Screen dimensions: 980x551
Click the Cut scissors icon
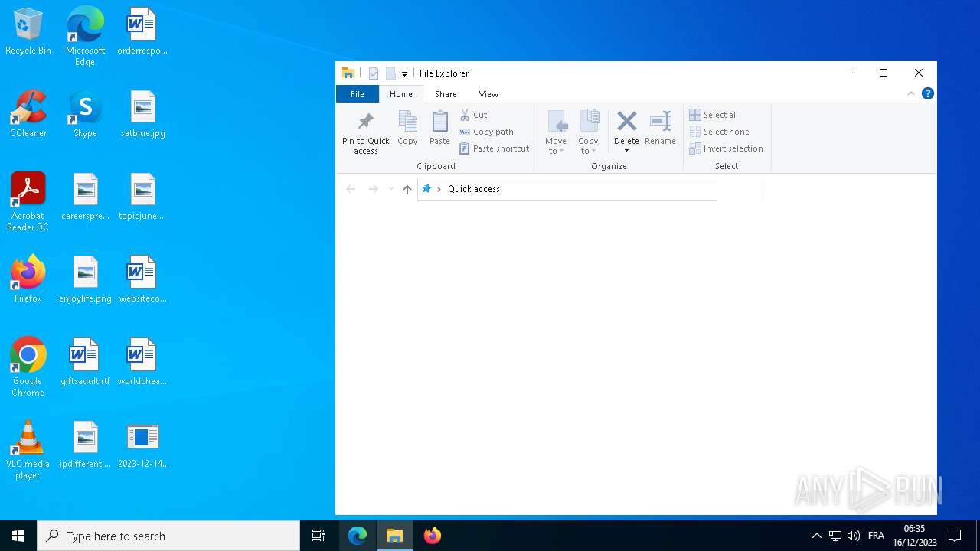[465, 115]
